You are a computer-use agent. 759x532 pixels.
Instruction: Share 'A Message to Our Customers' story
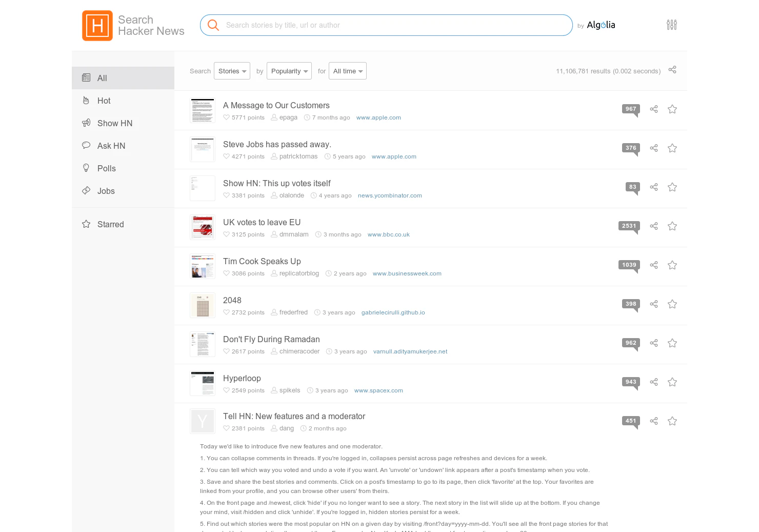(654, 109)
